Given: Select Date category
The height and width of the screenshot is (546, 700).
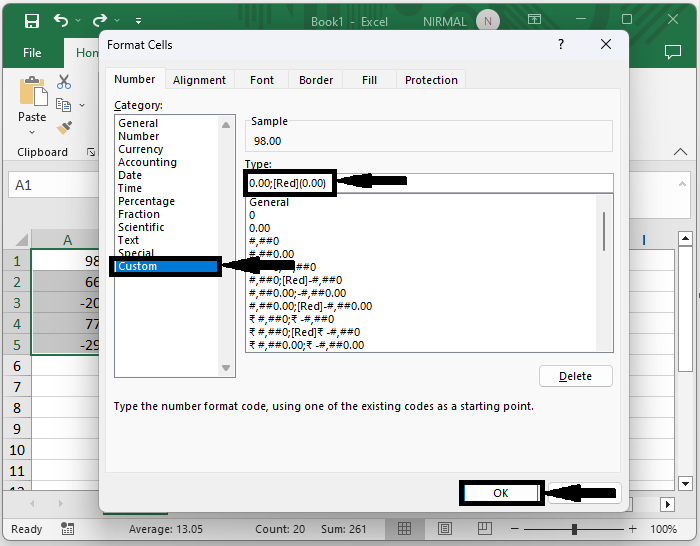Looking at the screenshot, I should pyautogui.click(x=130, y=175).
